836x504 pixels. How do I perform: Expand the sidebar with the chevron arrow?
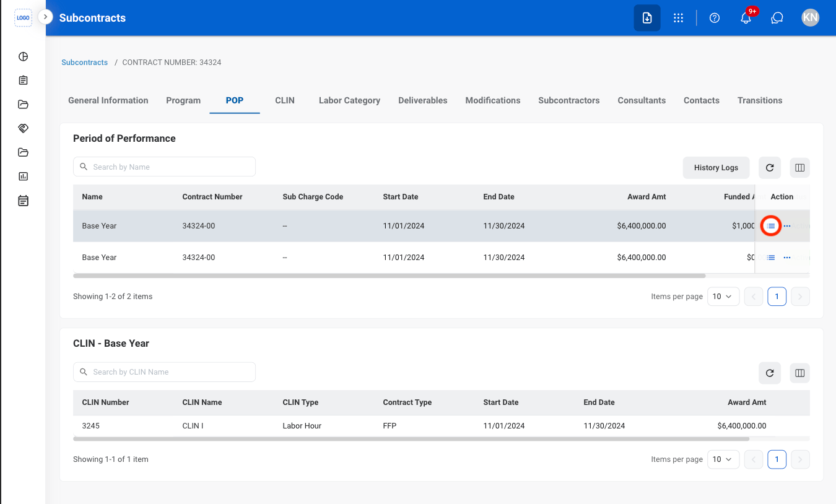tap(45, 17)
